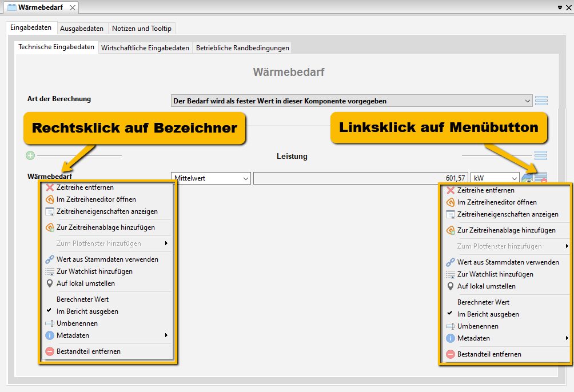
Task: Open the kW unit dropdown
Action: coord(494,178)
